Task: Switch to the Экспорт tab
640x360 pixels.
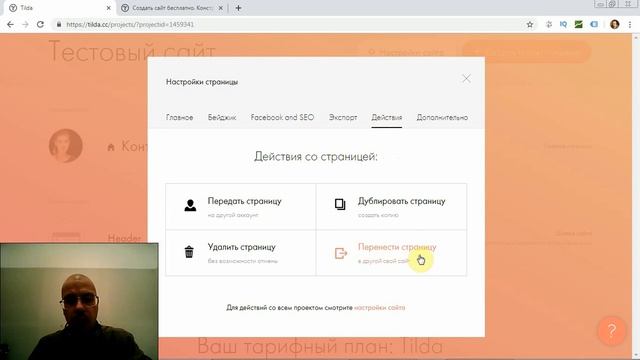Action: pos(343,118)
